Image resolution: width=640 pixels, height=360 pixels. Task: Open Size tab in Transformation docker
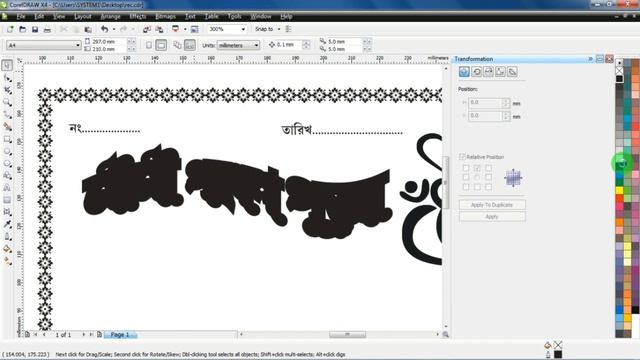tap(500, 72)
